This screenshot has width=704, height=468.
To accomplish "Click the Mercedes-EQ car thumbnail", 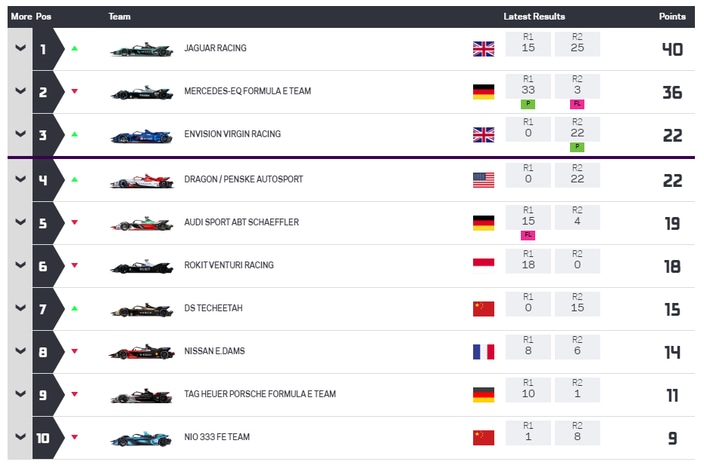I will (x=141, y=93).
